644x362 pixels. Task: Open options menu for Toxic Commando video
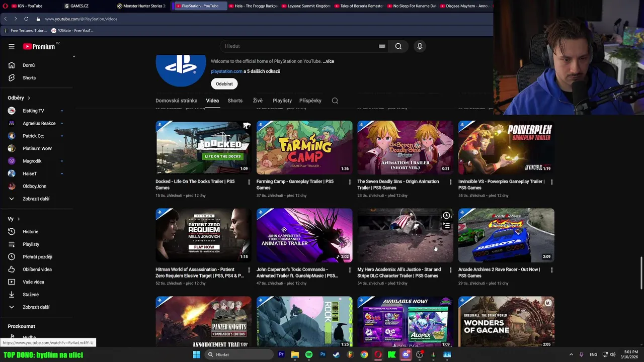(350, 270)
